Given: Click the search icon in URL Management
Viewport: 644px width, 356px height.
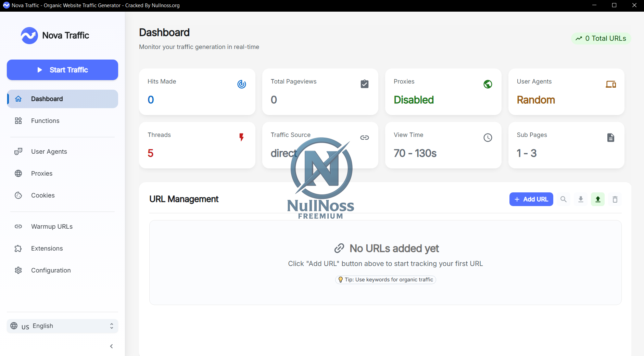Looking at the screenshot, I should [563, 199].
